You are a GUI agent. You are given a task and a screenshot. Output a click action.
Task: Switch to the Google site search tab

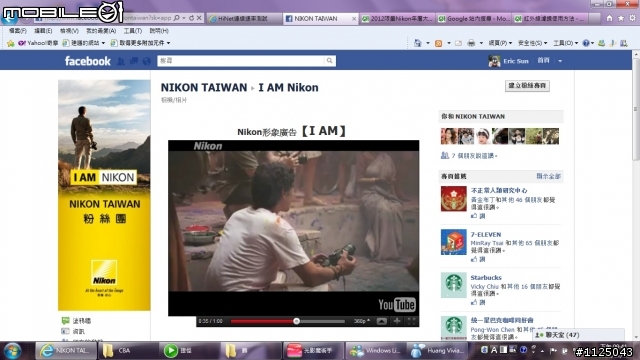473,18
